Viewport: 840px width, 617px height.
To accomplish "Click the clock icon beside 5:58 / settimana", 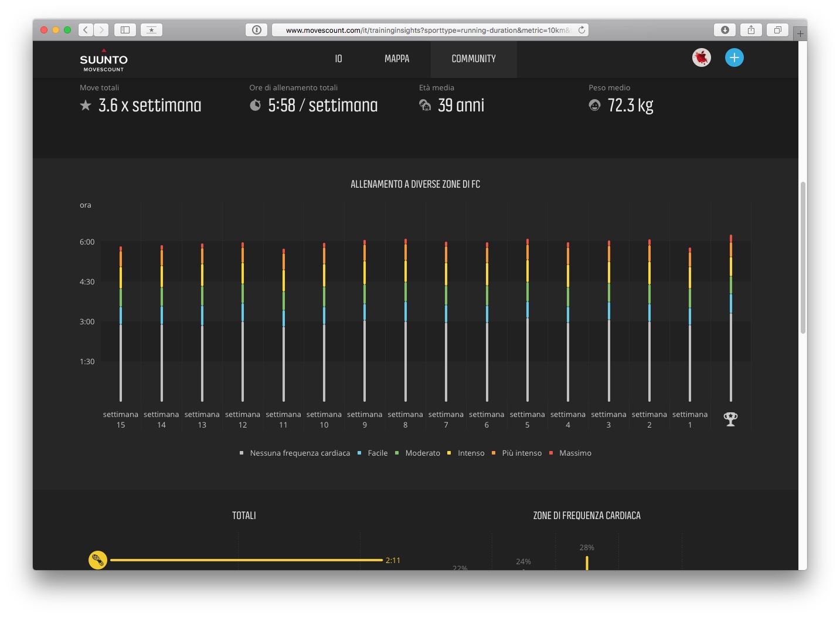I will (256, 106).
